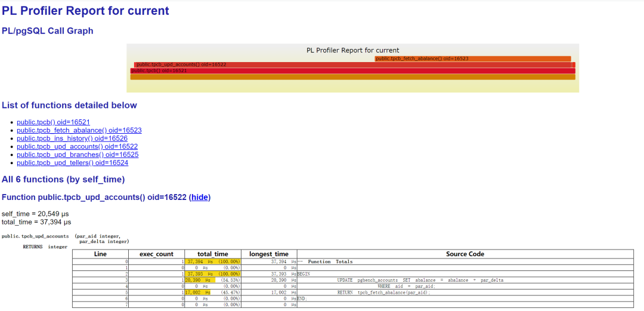Viewport: 644px width, 311px height.
Task: Open the public.tpcb() oid=16521 link
Action: point(54,122)
